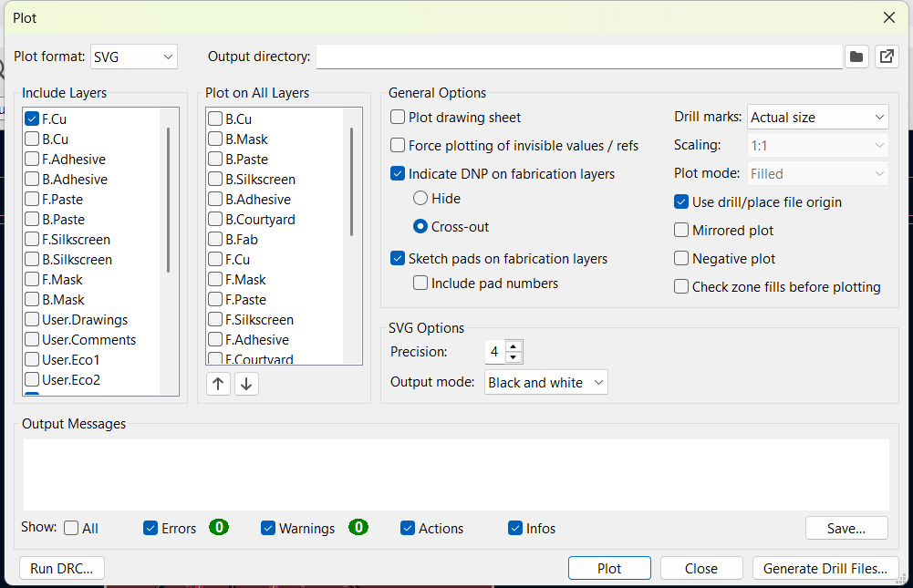The image size is (913, 588).
Task: Click the Precision value field
Action: pyautogui.click(x=495, y=352)
